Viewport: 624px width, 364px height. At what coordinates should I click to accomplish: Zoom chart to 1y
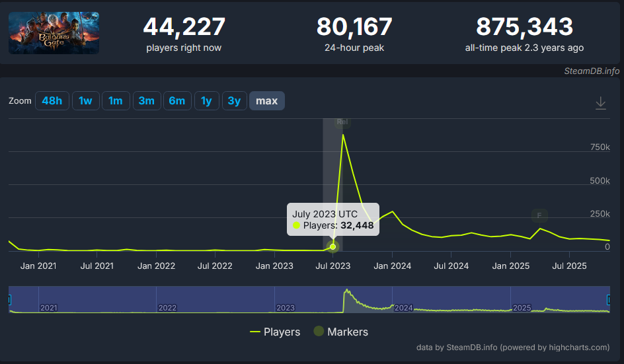(206, 100)
